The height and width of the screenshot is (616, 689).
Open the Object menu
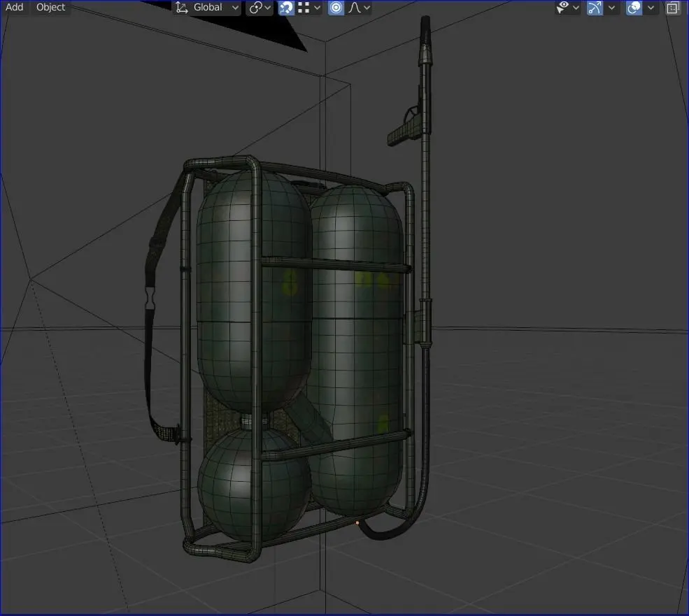pyautogui.click(x=50, y=7)
